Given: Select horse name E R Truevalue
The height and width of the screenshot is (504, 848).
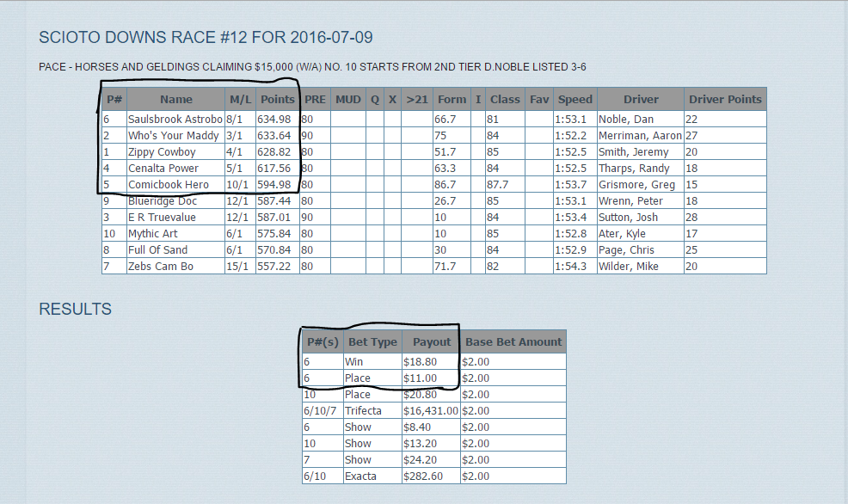Looking at the screenshot, I should click(162, 217).
